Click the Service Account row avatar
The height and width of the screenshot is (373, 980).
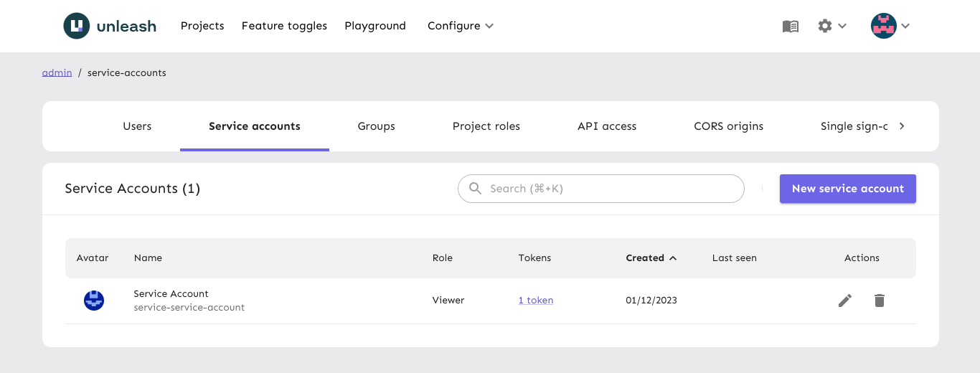(x=94, y=301)
